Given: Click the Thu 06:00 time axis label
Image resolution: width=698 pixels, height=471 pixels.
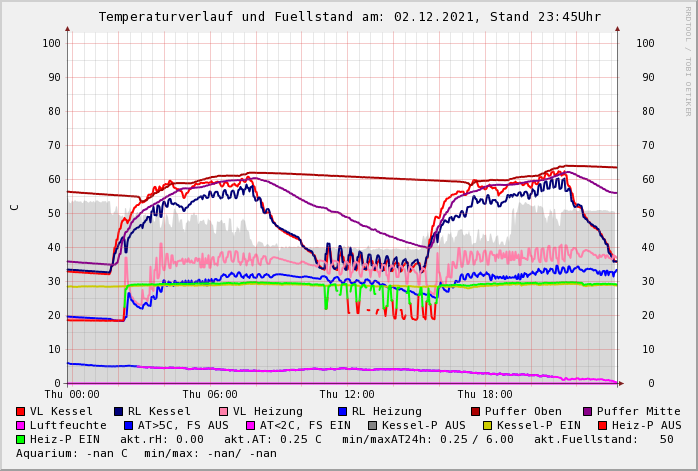Looking at the screenshot, I should (209, 394).
